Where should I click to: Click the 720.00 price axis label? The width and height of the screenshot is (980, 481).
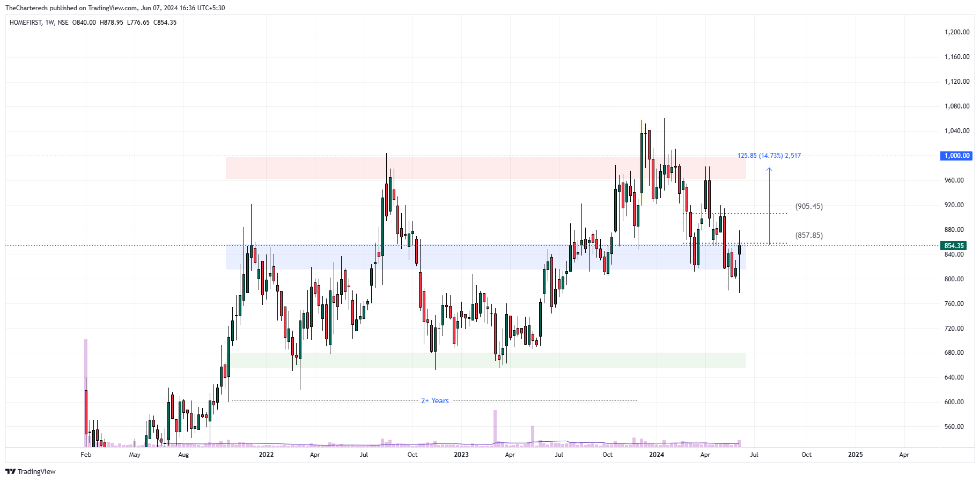click(954, 329)
